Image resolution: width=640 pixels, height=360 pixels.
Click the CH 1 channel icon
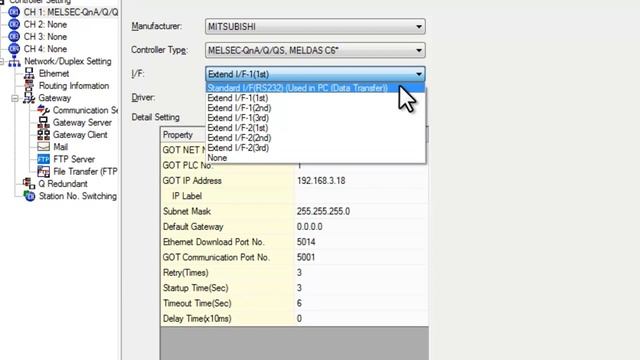[x=14, y=12]
